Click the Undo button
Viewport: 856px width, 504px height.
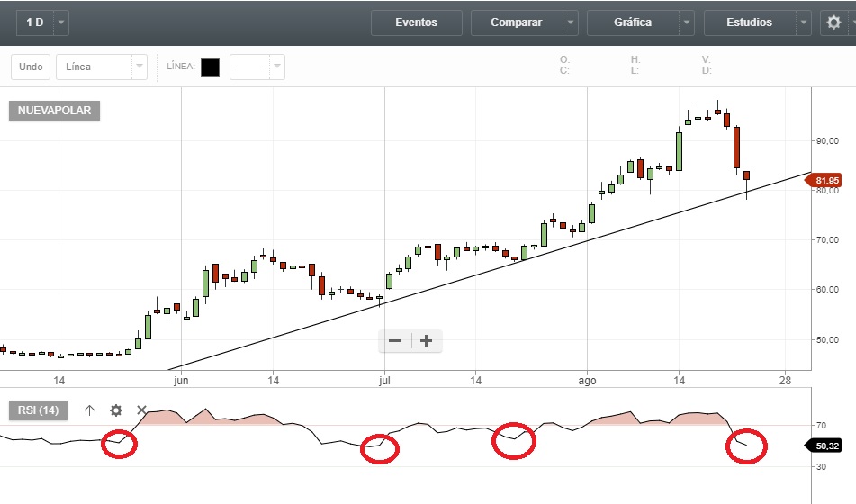(x=31, y=67)
